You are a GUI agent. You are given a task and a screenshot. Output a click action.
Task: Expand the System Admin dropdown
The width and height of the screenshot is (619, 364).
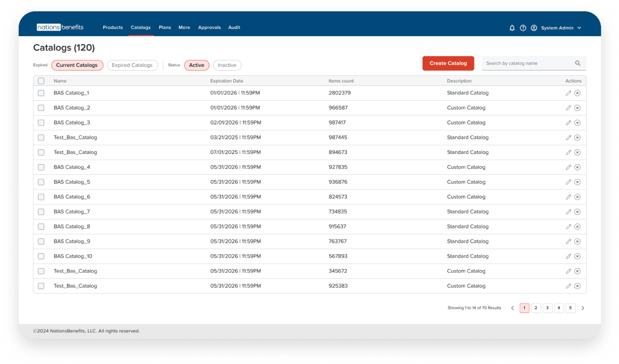click(579, 28)
